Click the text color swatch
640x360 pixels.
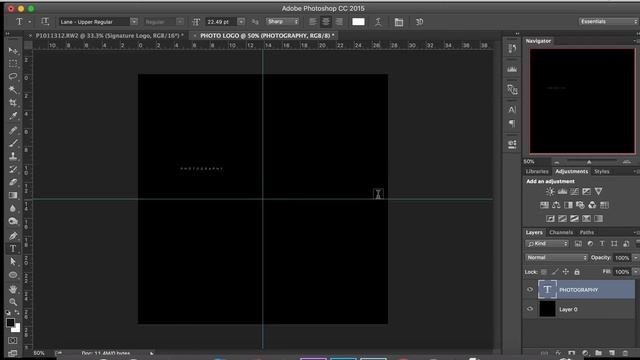[358, 22]
